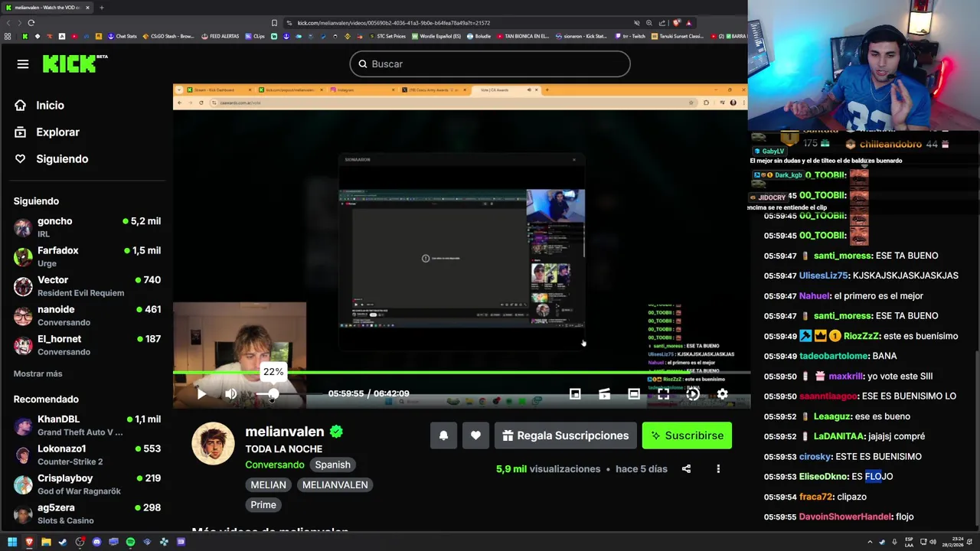
Task: Click the green Suscribirse button
Action: (x=688, y=435)
